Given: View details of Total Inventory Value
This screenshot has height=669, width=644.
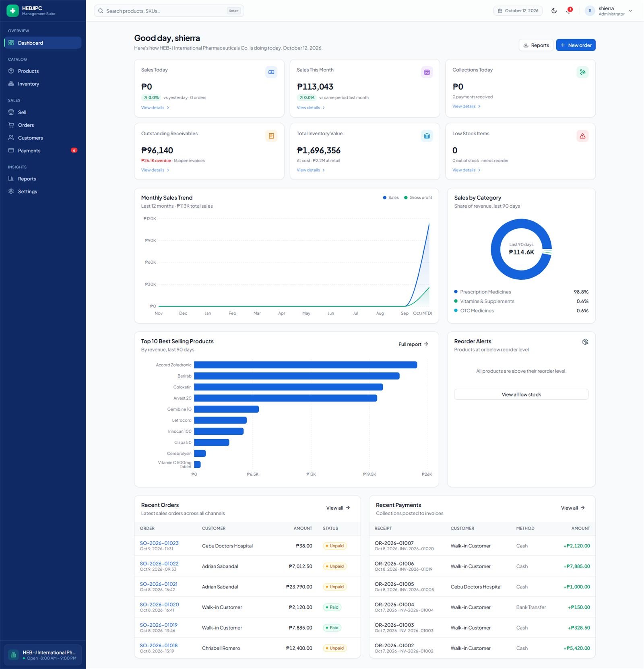Looking at the screenshot, I should tap(311, 170).
